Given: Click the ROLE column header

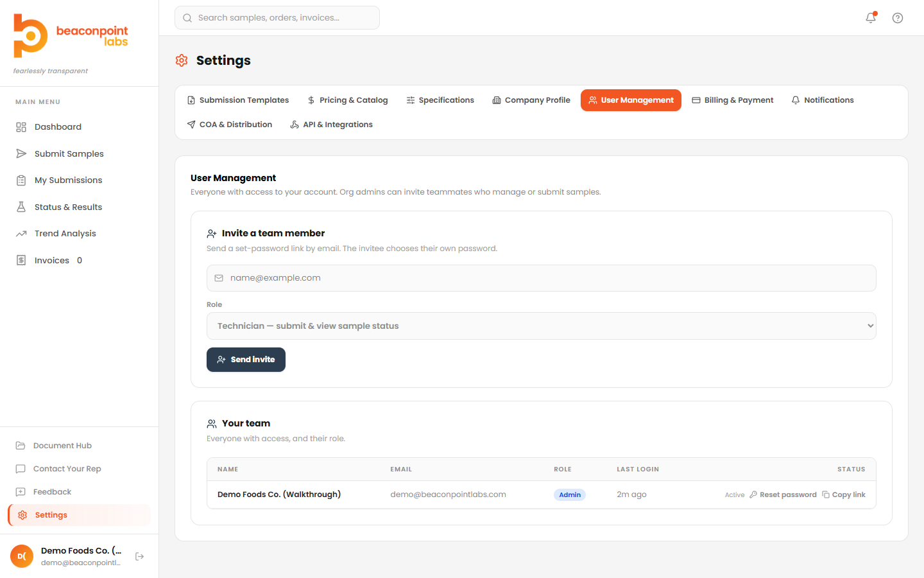Looking at the screenshot, I should [x=563, y=469].
